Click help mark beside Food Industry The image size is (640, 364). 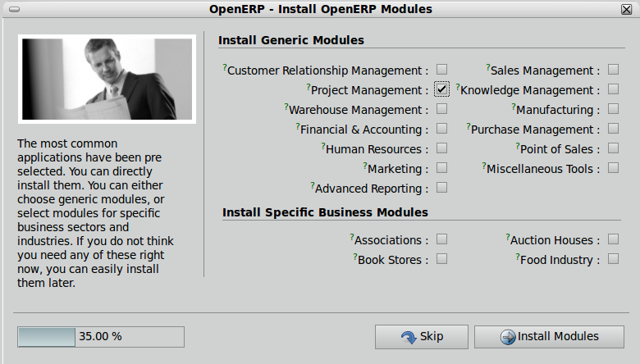pyautogui.click(x=518, y=257)
